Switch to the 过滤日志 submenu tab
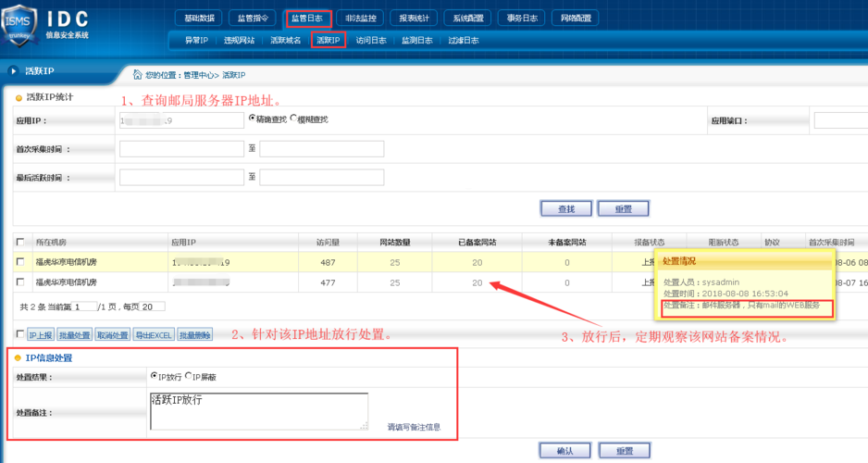The width and height of the screenshot is (868, 463). point(464,40)
